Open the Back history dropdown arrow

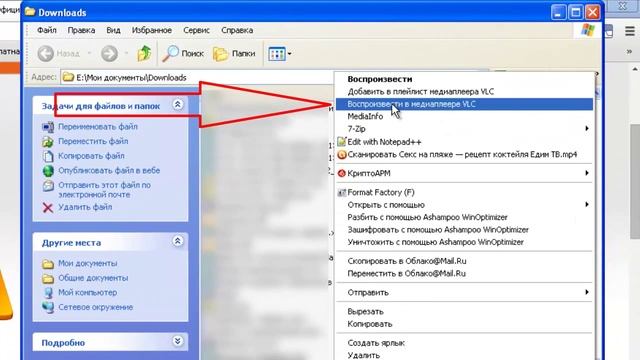89,53
